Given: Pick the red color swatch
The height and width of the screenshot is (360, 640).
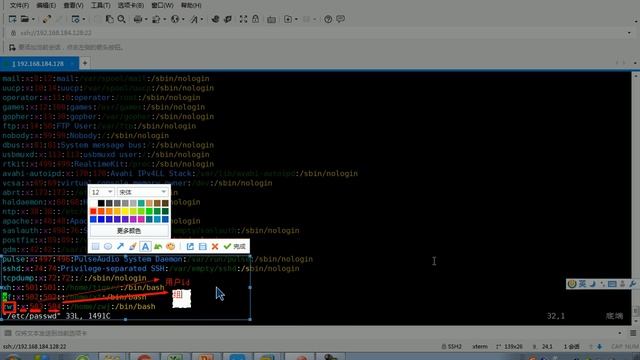Looking at the screenshot, I should tap(93, 211).
